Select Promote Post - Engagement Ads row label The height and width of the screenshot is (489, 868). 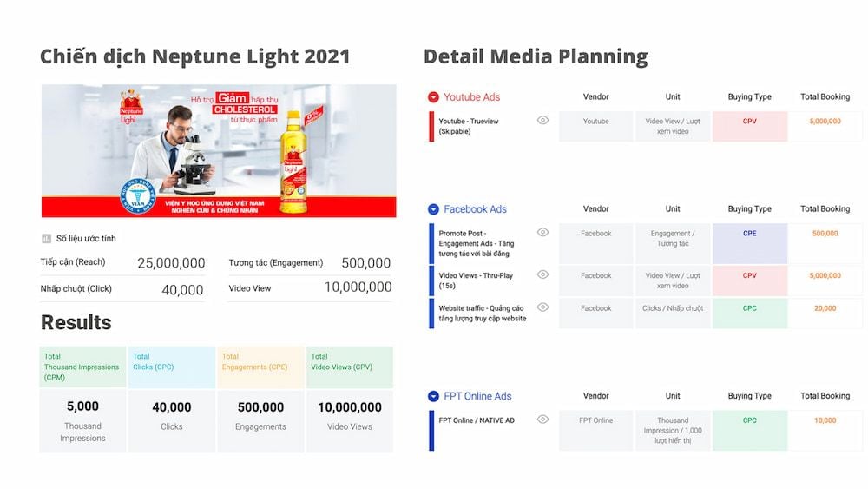tap(477, 244)
